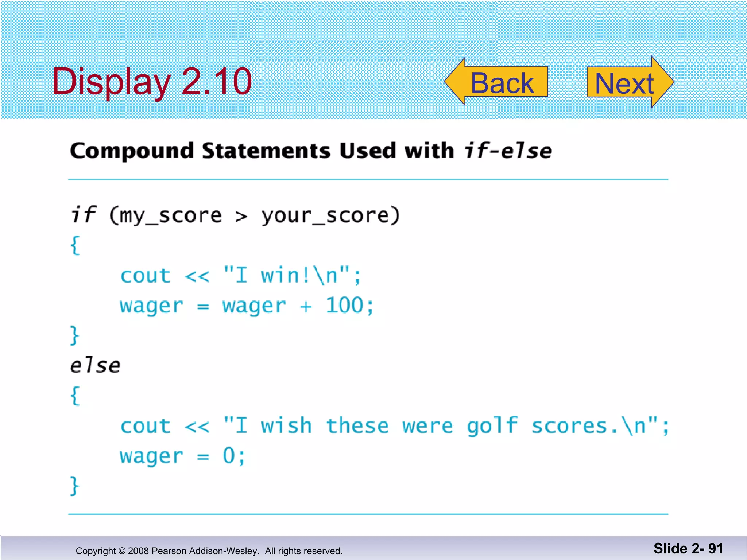Click the Slide 2- 91 number
The height and width of the screenshot is (560, 747).
(x=688, y=549)
